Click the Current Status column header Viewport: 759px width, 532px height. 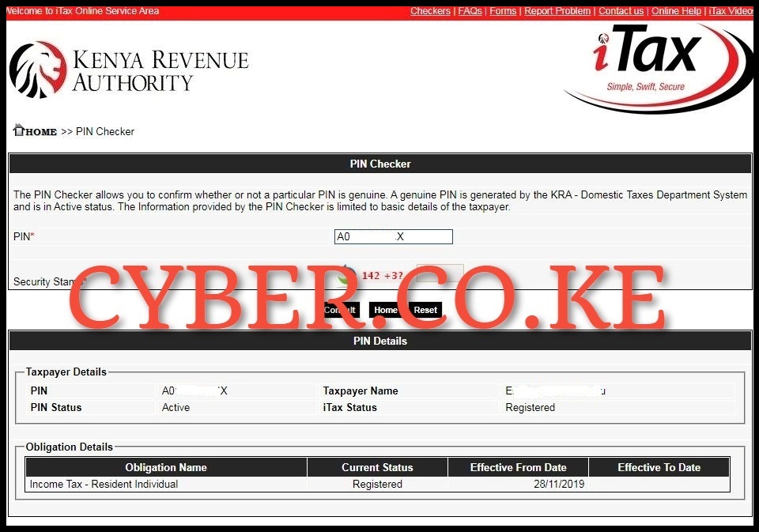tap(377, 467)
